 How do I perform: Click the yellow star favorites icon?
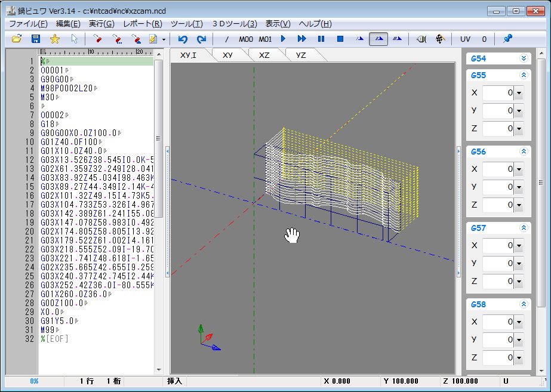pyautogui.click(x=55, y=39)
